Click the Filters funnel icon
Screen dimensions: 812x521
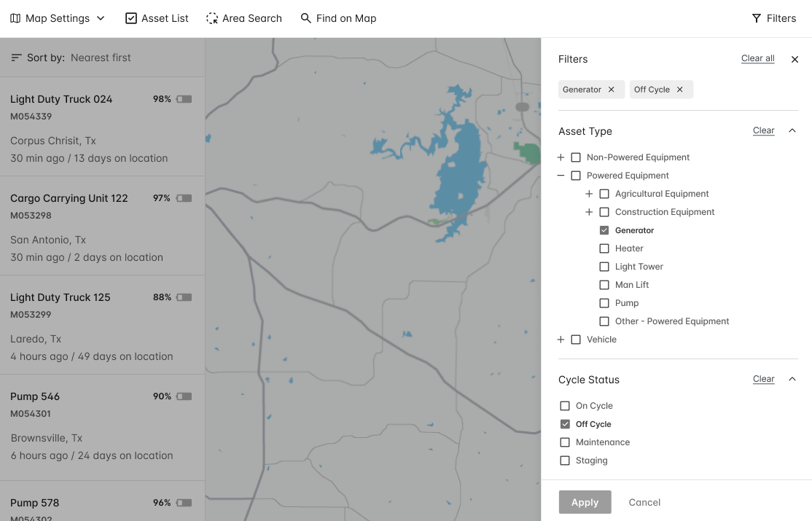(757, 18)
